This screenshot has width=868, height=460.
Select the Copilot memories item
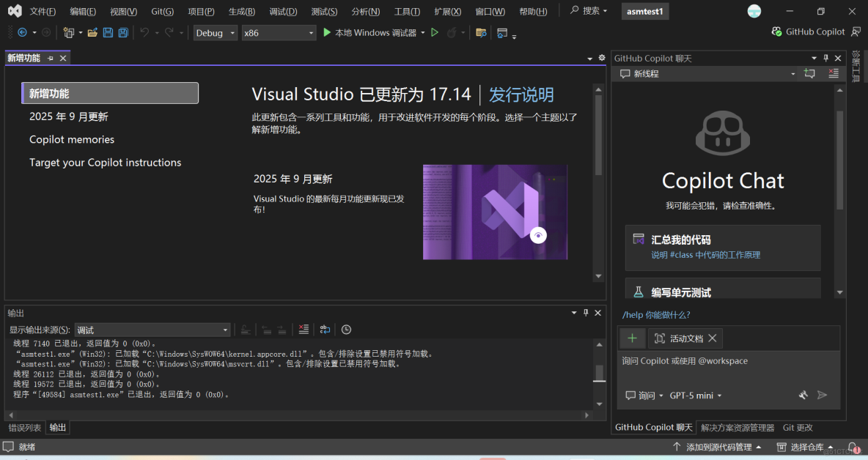coord(71,139)
